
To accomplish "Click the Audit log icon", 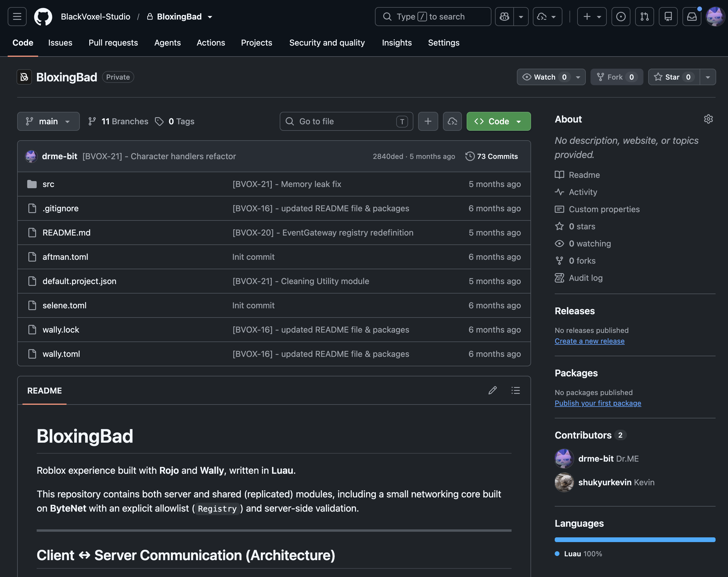I will (559, 278).
